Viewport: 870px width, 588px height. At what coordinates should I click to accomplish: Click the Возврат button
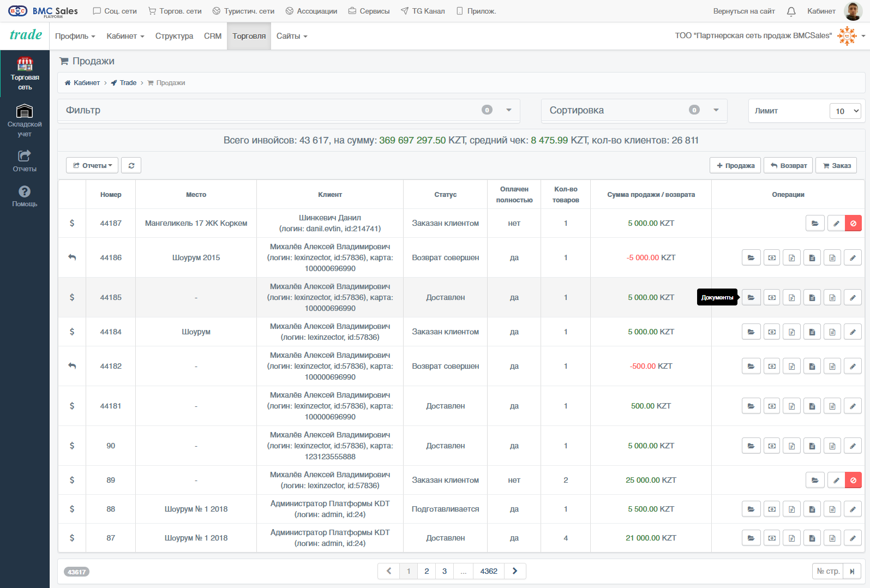click(788, 165)
